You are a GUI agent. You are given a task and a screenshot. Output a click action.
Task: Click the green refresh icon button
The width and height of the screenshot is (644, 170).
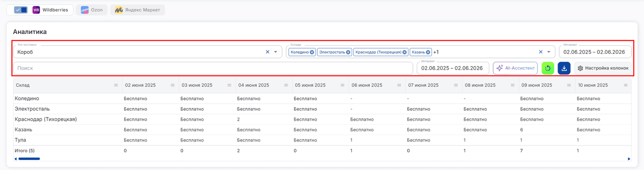(x=548, y=68)
